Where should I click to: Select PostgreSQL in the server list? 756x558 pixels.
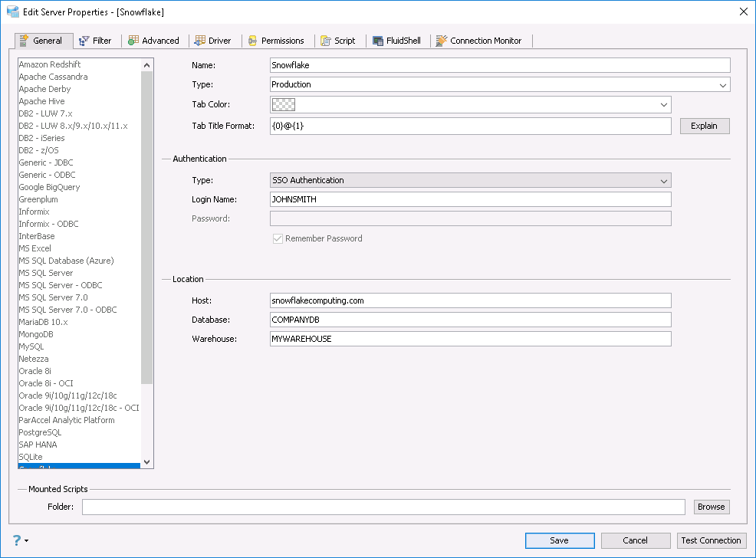40,432
